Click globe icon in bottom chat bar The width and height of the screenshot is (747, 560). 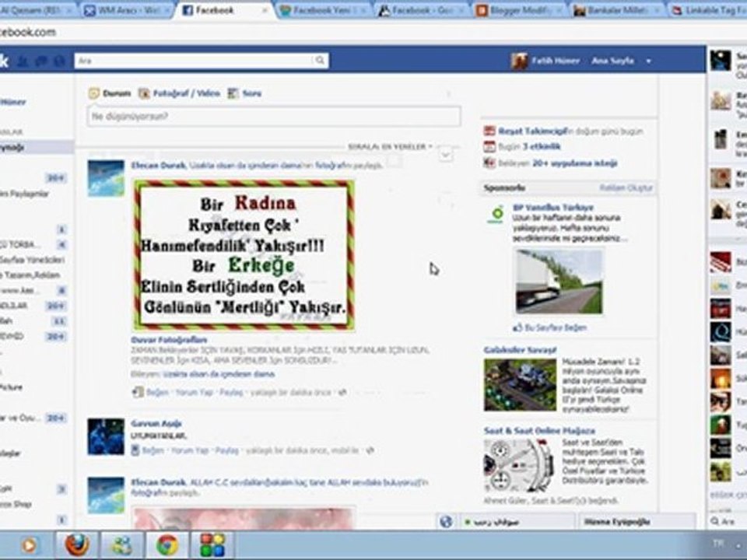(x=446, y=521)
